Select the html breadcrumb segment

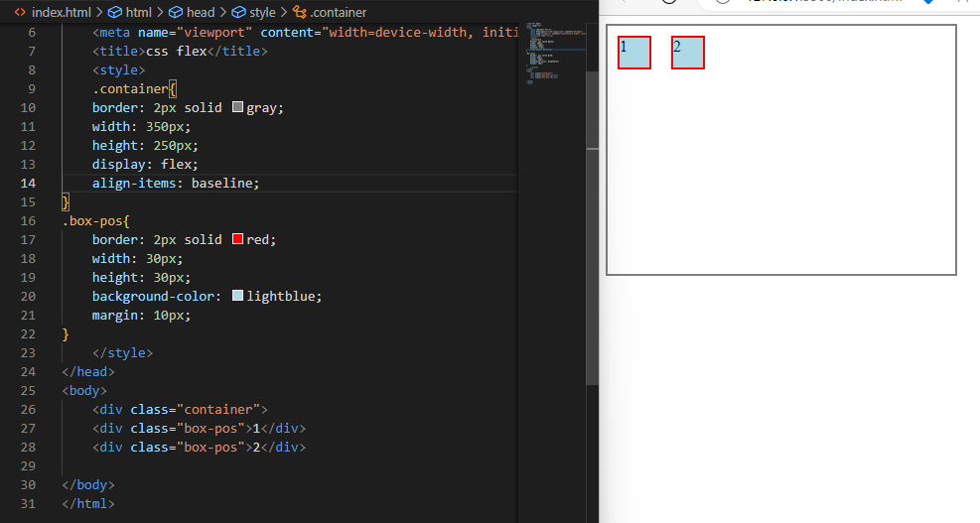pyautogui.click(x=139, y=12)
